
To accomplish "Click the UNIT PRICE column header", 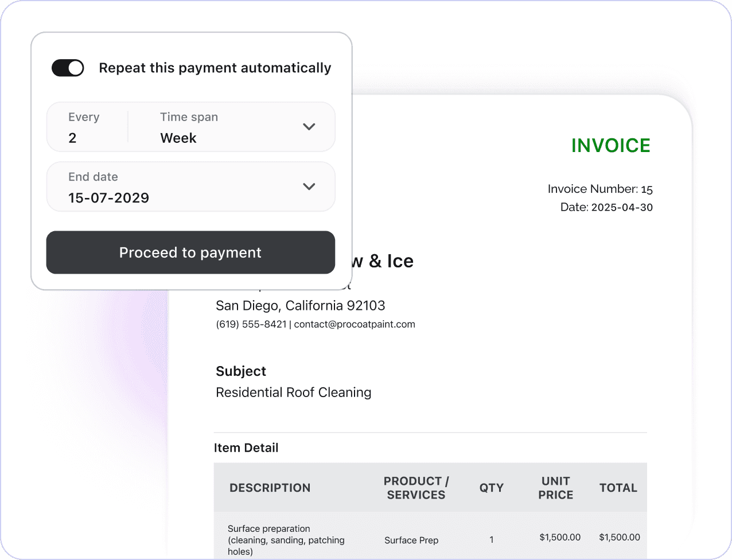I will [x=555, y=488].
